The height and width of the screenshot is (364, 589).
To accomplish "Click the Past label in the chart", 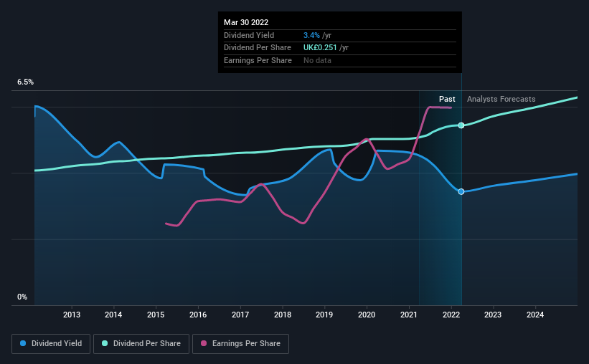I will tap(447, 99).
